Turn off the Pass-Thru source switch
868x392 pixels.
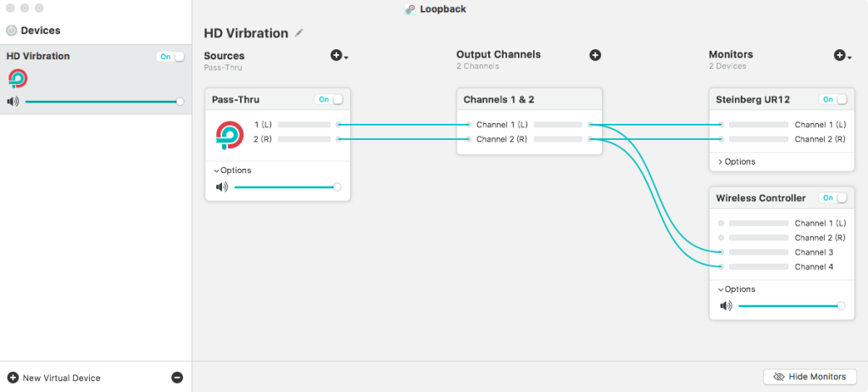click(329, 99)
